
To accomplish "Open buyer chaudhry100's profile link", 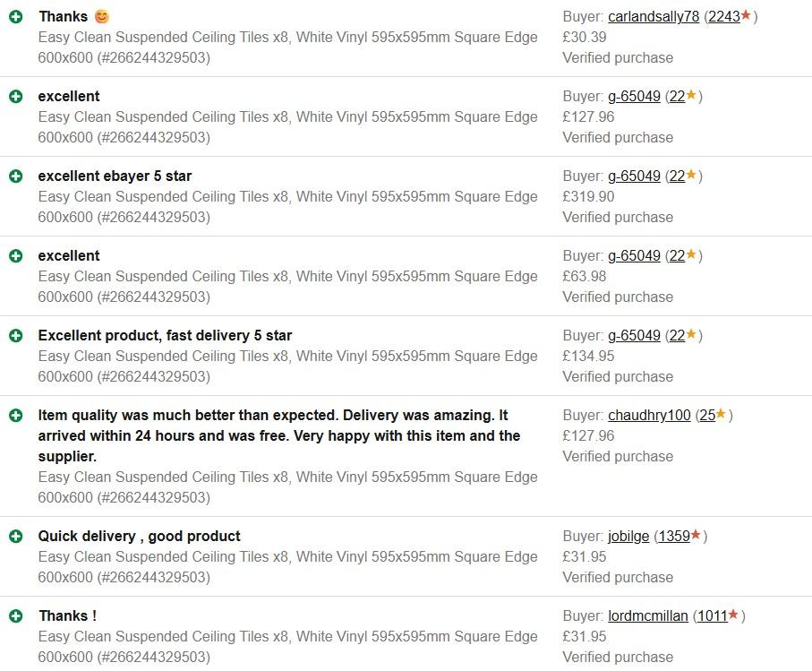I will [x=649, y=416].
